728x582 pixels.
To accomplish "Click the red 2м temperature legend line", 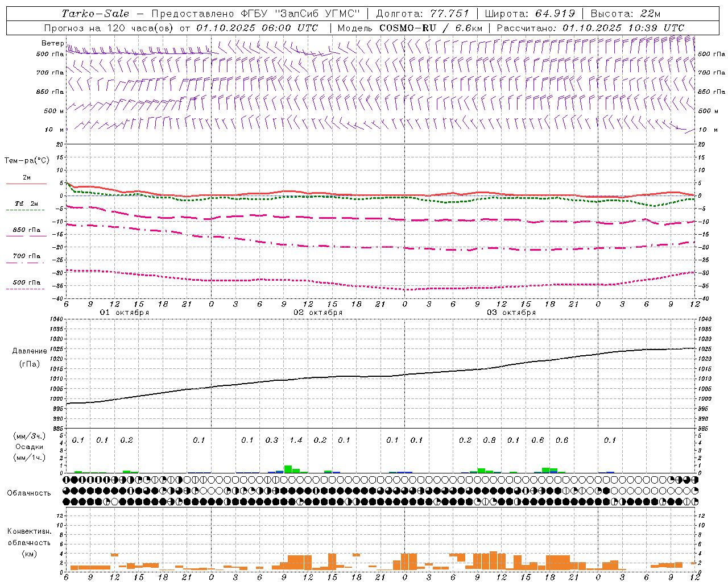I will pos(26,184).
